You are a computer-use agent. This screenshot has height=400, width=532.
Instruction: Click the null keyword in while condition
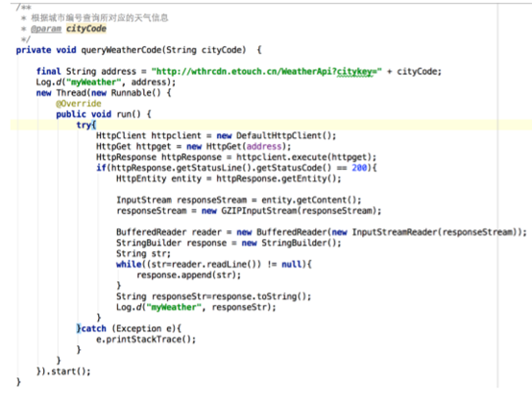coord(291,264)
